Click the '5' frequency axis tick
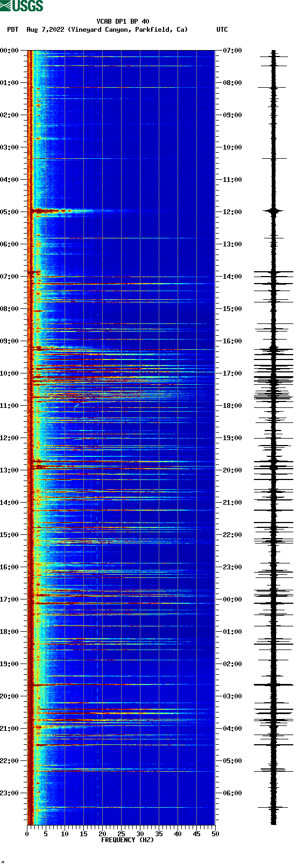The width and height of the screenshot is (297, 868). [x=46, y=834]
